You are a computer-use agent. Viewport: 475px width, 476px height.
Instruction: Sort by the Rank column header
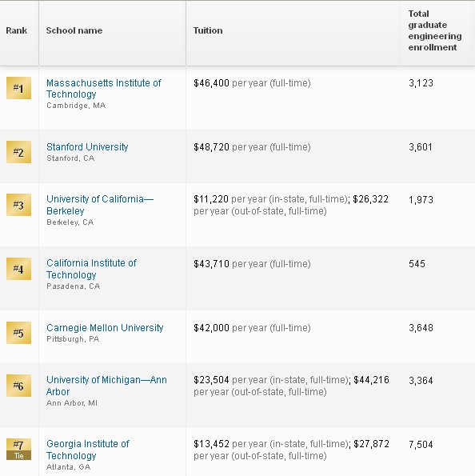tap(16, 30)
